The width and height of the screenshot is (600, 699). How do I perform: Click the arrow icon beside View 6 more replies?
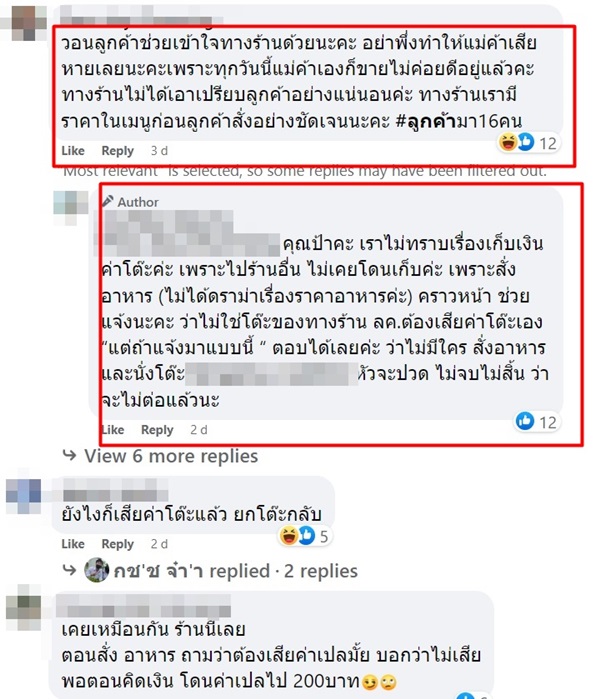(x=70, y=456)
